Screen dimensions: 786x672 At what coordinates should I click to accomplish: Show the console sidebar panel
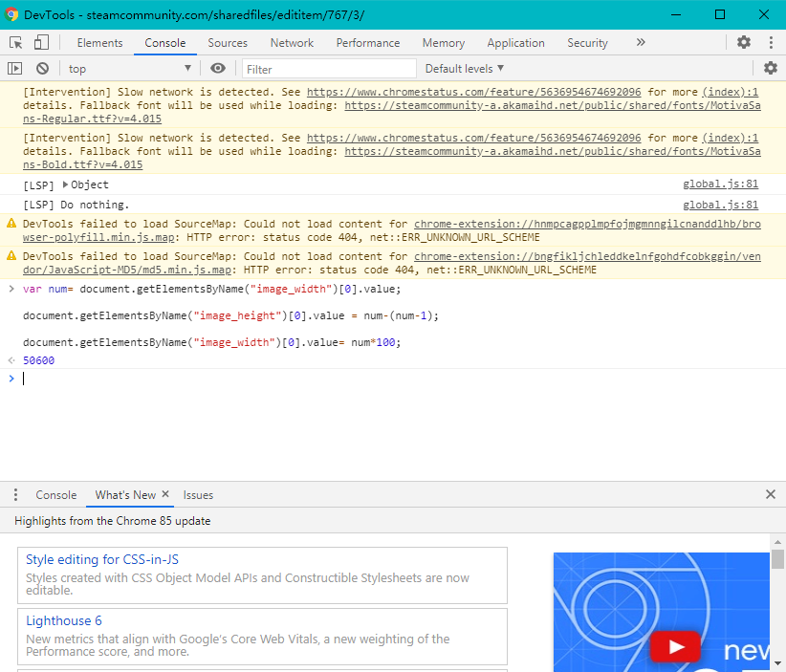click(x=14, y=69)
